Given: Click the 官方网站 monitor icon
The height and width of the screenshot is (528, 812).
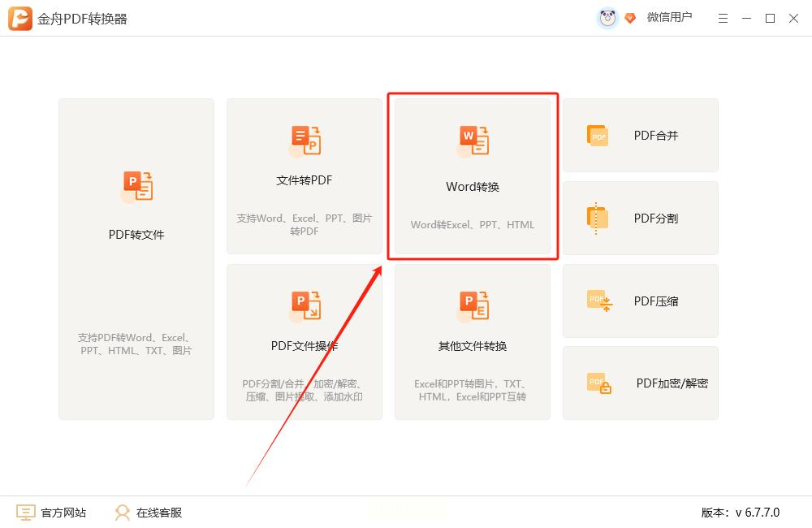Looking at the screenshot, I should click(x=26, y=513).
